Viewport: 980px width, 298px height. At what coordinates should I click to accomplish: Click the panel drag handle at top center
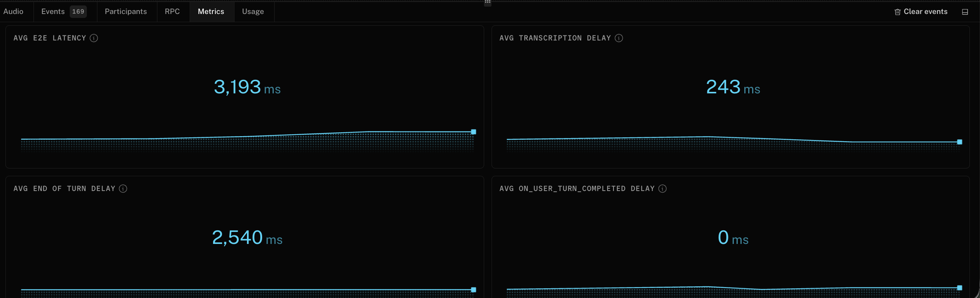click(x=488, y=2)
